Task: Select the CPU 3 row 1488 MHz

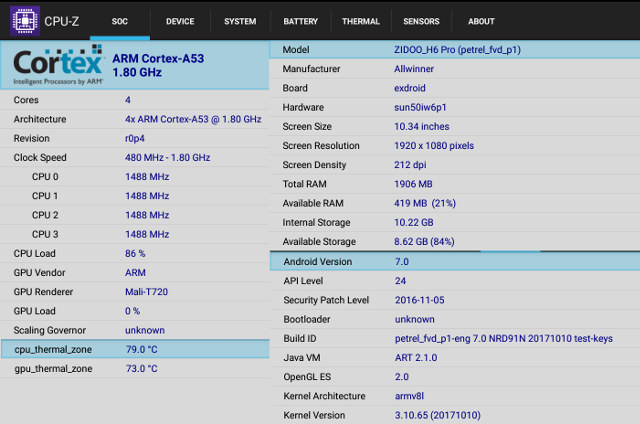Action: pos(135,234)
